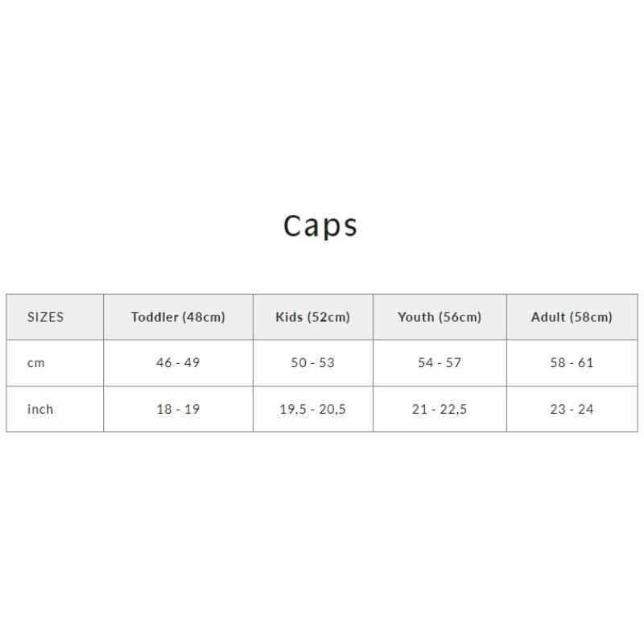Pick the Kids inch range value

312,409
